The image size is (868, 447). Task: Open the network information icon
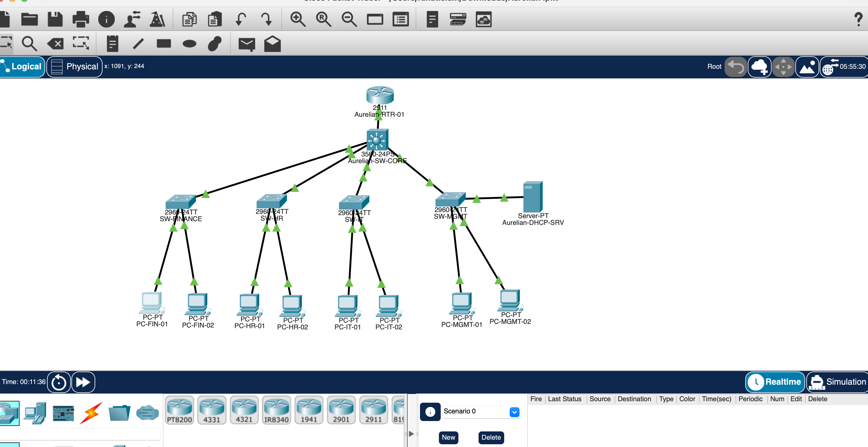tap(107, 19)
